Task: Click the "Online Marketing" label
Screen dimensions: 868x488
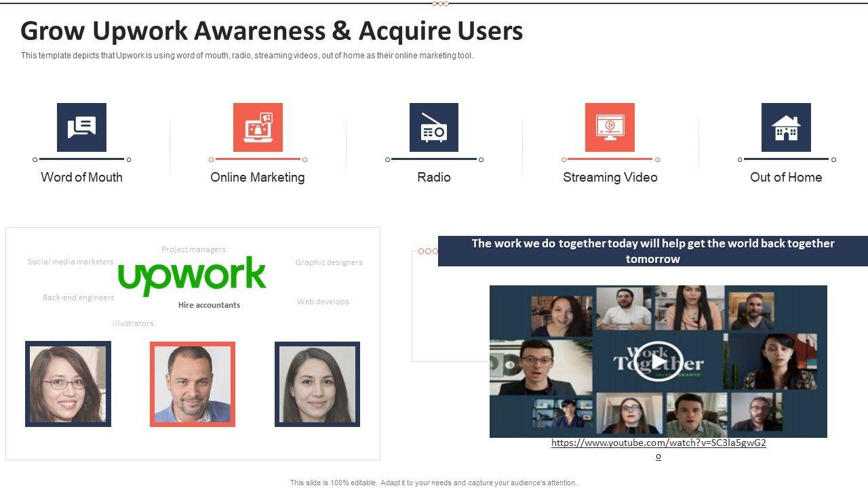Action: (x=258, y=178)
